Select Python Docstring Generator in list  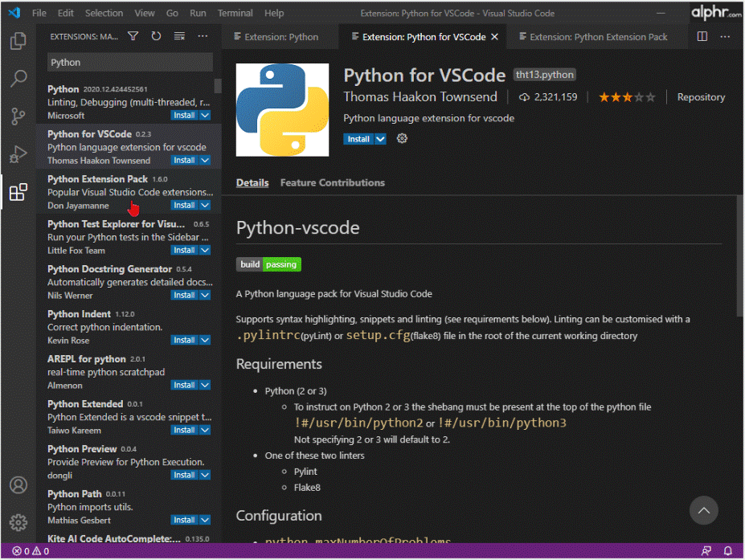[129, 282]
